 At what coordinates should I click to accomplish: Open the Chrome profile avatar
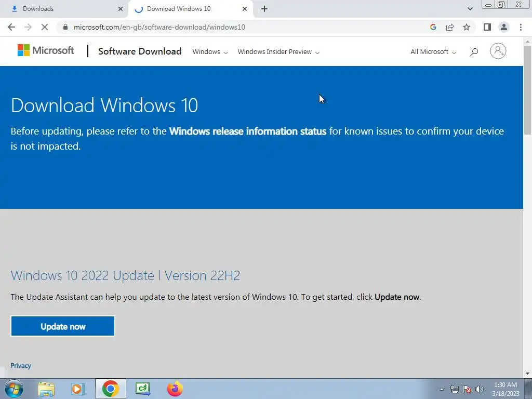point(504,27)
